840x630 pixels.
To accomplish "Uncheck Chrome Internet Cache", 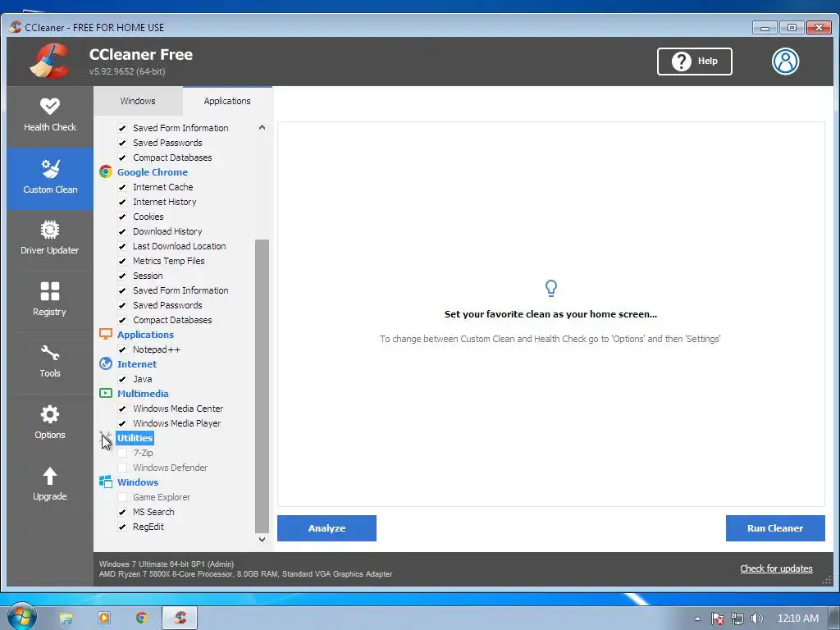I will [122, 187].
